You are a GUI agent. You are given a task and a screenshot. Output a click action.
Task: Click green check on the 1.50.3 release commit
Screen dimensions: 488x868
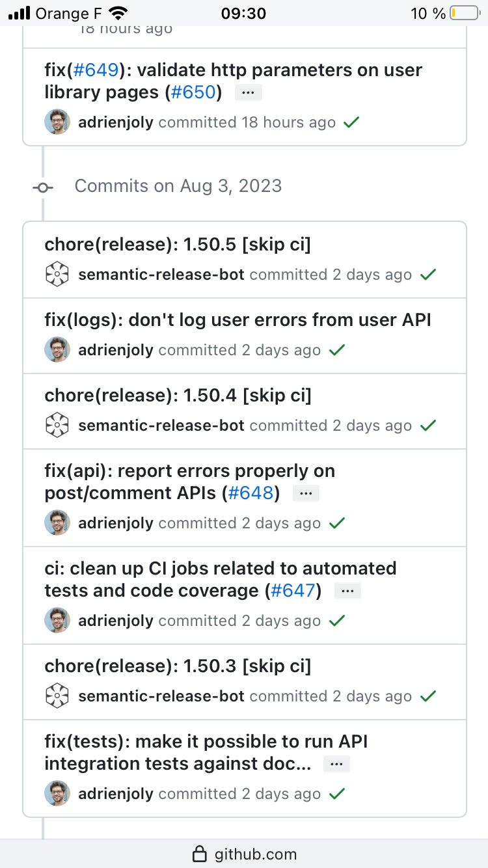coord(427,696)
